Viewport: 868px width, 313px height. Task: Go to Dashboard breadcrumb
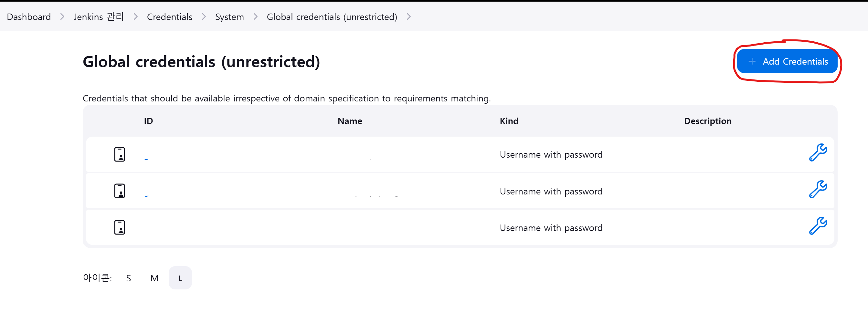29,17
